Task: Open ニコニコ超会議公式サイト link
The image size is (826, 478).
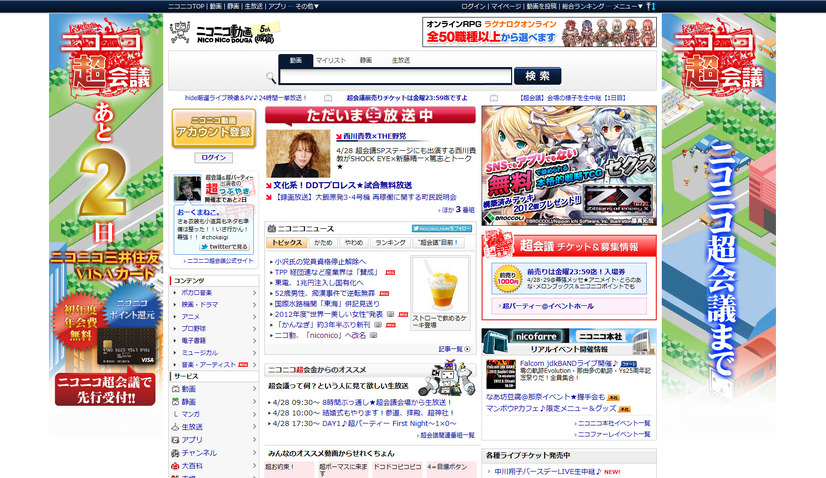Action: (220, 261)
